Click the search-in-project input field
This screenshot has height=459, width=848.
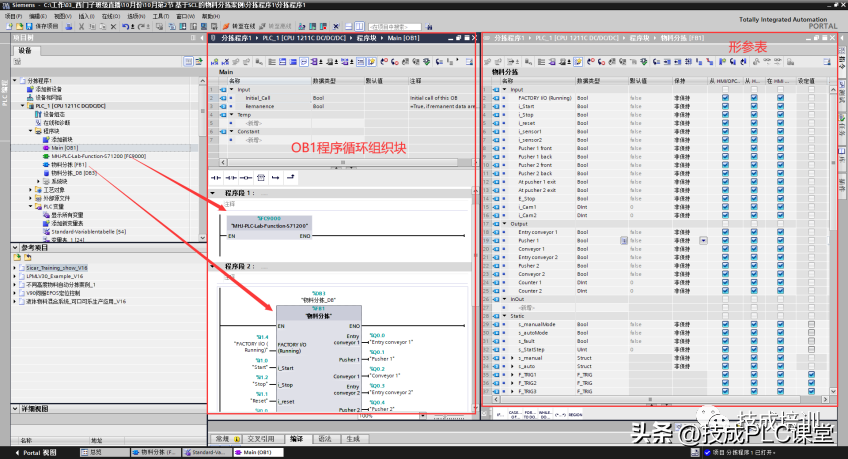[x=395, y=26]
